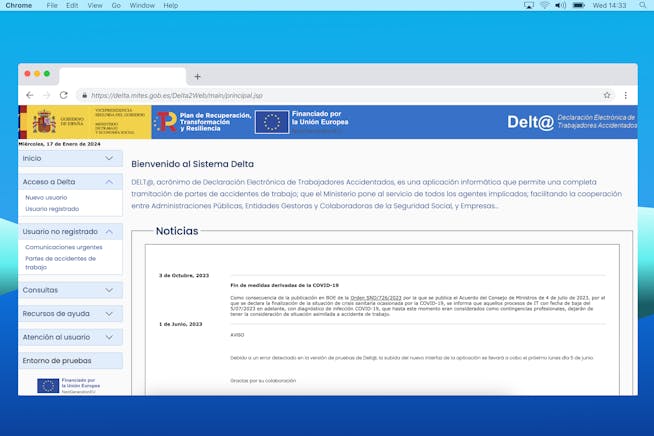Expand the Atención al usuario chevron
The height and width of the screenshot is (436, 654).
click(109, 337)
